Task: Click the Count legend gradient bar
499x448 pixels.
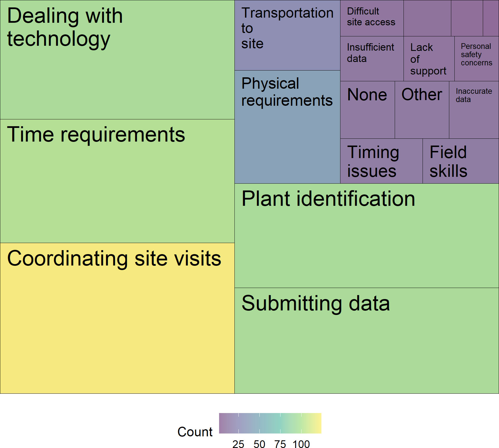Action: (270, 423)
